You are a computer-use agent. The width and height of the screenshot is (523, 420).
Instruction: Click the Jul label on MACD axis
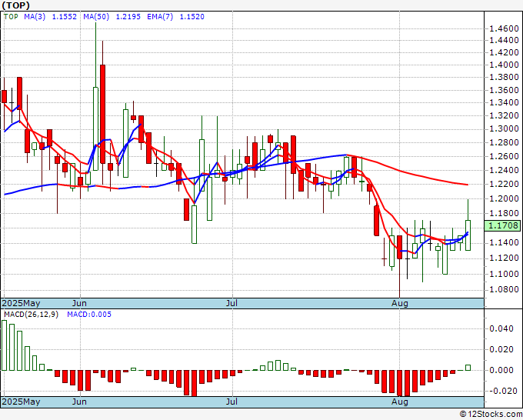point(232,402)
